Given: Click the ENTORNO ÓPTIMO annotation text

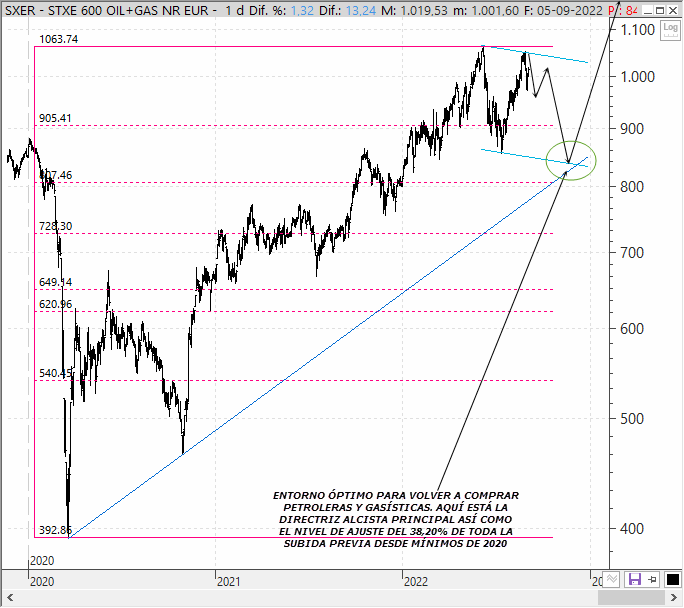Looking at the screenshot, I should 396,519.
